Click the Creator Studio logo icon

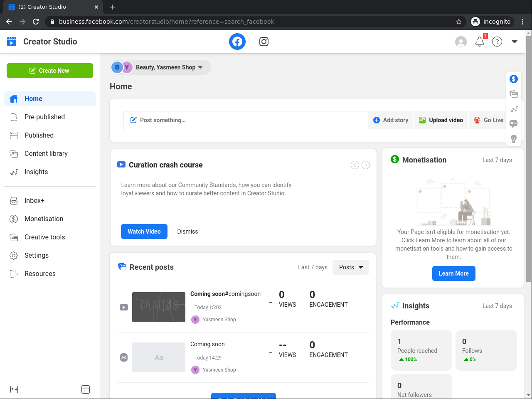tap(12, 42)
